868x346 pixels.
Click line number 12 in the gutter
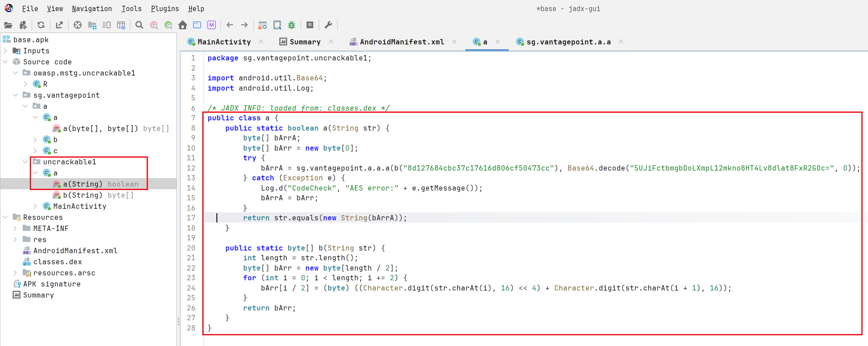click(191, 168)
